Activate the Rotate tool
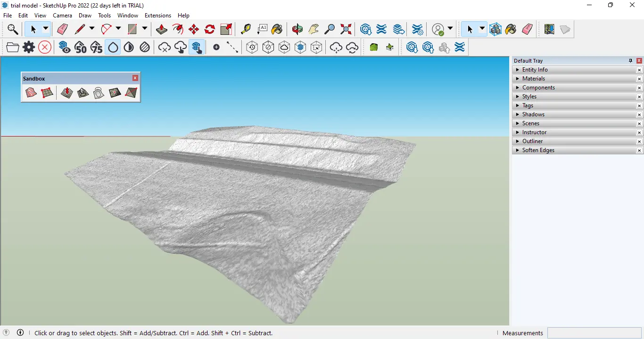The height and width of the screenshot is (339, 644). tap(210, 29)
